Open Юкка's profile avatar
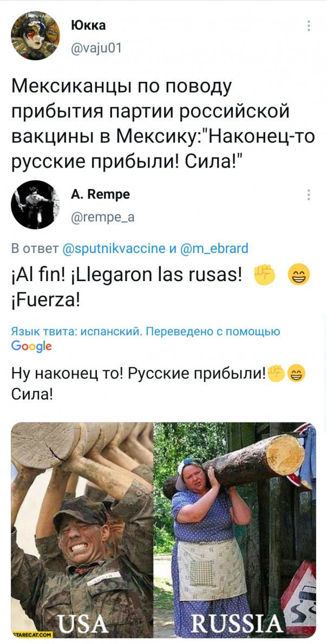 tap(35, 36)
